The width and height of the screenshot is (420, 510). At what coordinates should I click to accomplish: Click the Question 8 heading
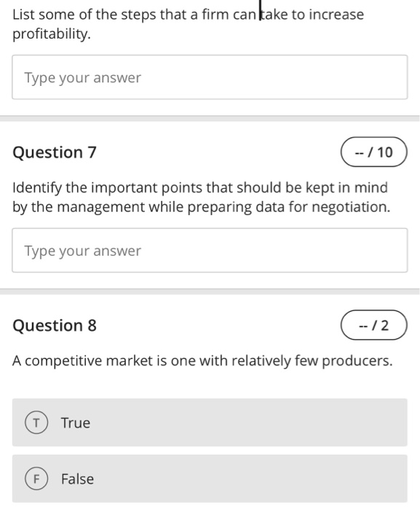(55, 325)
